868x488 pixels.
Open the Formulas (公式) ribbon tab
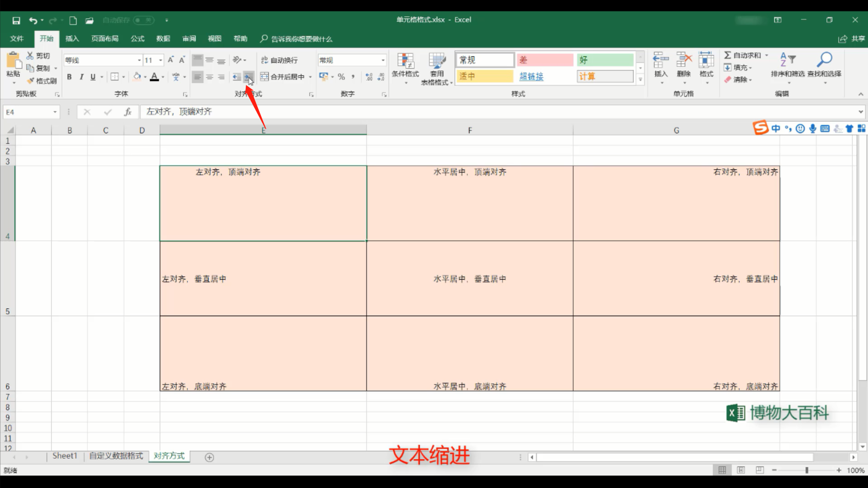click(x=138, y=39)
